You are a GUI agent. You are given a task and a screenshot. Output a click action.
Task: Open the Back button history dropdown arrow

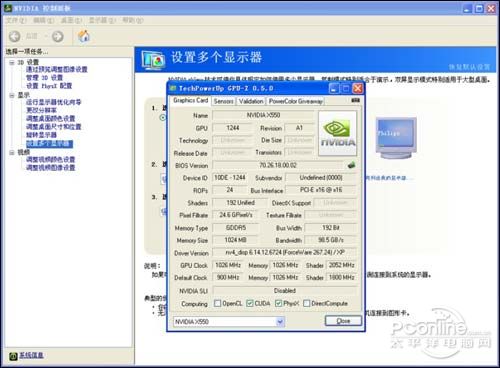46,36
